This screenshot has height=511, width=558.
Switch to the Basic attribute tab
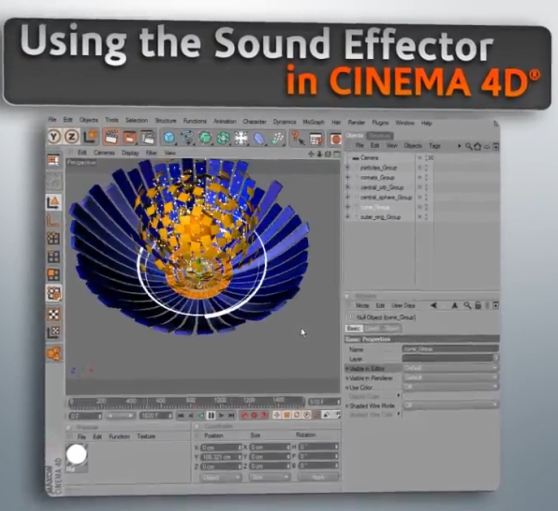click(353, 328)
